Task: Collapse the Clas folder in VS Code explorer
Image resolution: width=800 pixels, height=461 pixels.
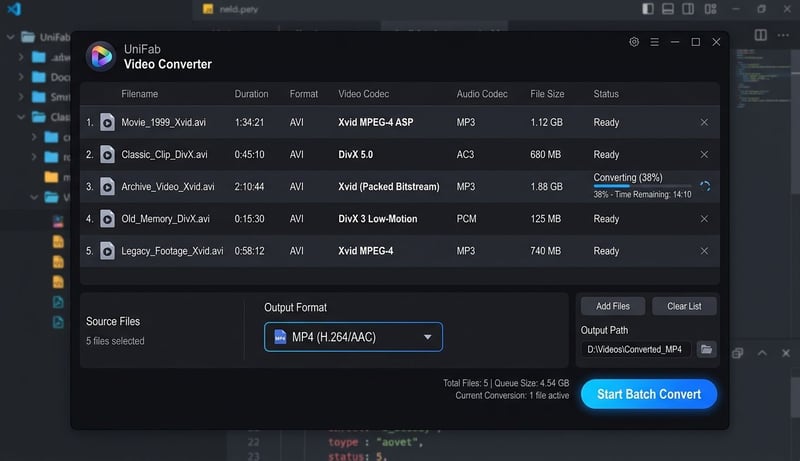Action: pos(21,117)
